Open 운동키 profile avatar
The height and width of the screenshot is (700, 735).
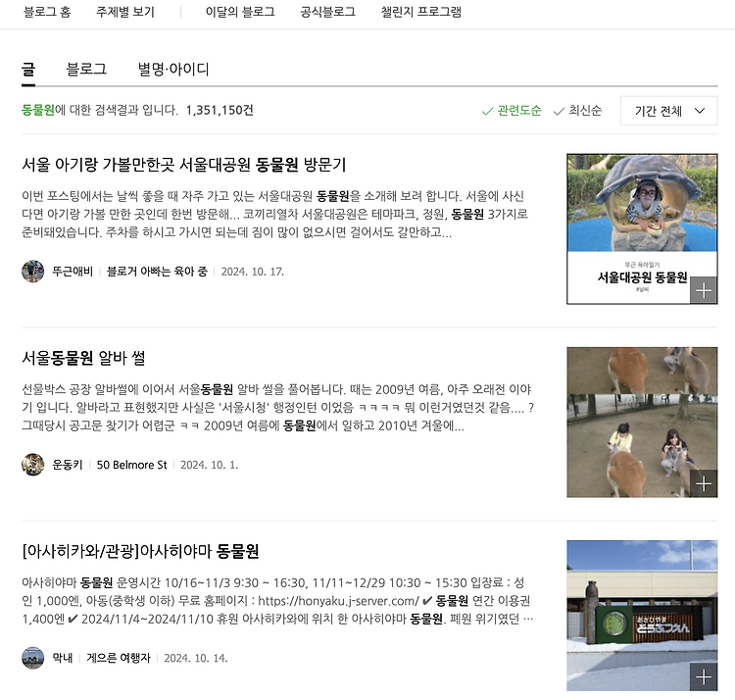pos(32,465)
